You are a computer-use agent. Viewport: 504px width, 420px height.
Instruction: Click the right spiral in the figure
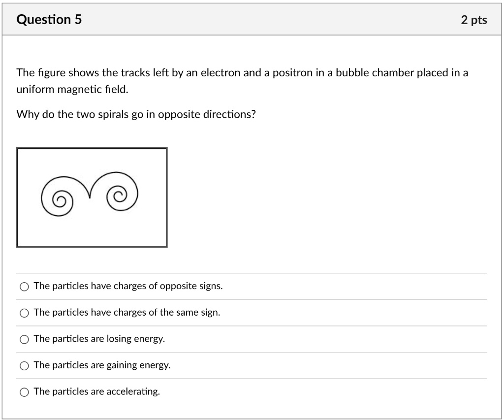click(x=120, y=195)
